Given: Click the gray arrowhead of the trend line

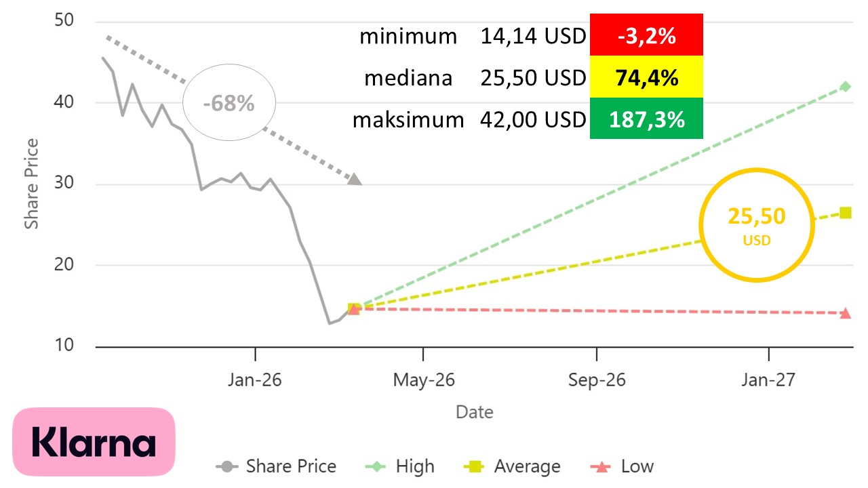Looking at the screenshot, I should pos(354,180).
